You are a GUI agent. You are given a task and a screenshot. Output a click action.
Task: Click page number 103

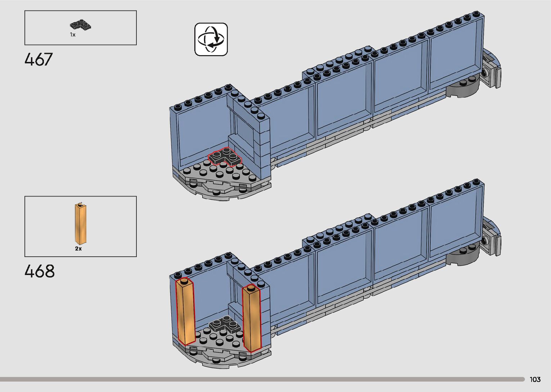[535, 379]
